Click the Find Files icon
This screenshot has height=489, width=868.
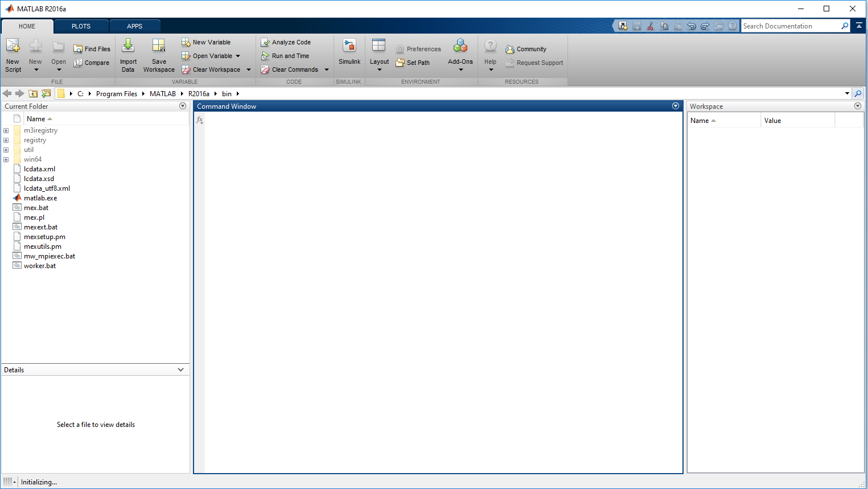pyautogui.click(x=78, y=49)
